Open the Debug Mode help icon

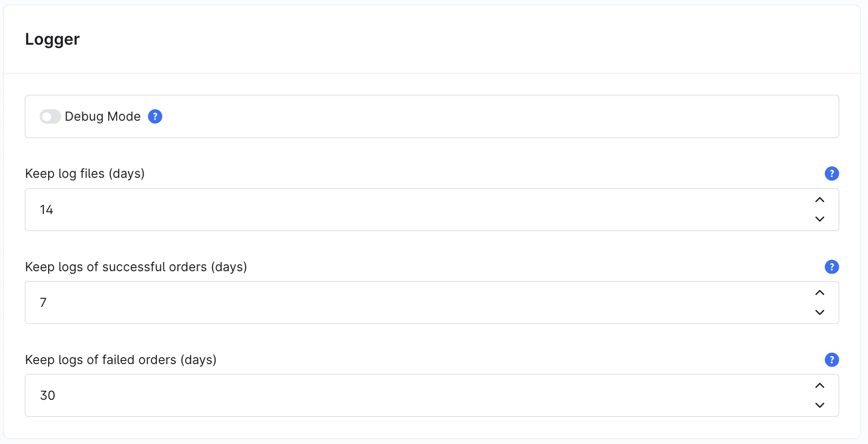(x=155, y=116)
